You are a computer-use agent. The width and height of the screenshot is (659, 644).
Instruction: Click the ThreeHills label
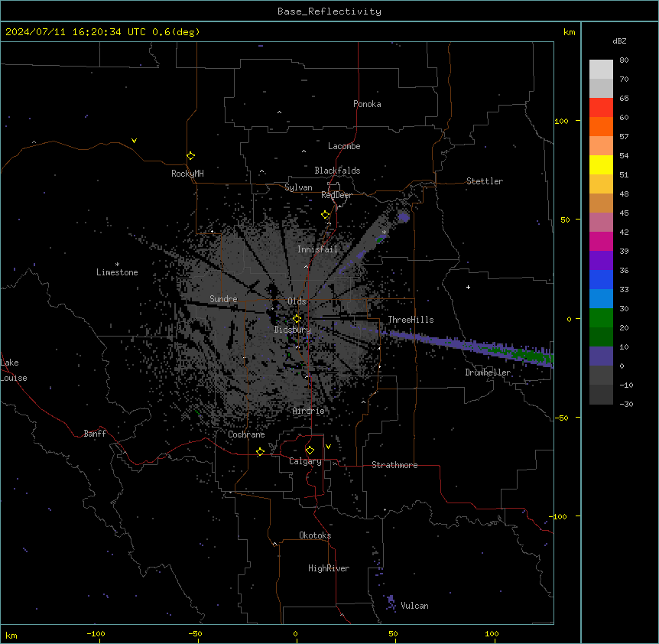click(x=411, y=320)
